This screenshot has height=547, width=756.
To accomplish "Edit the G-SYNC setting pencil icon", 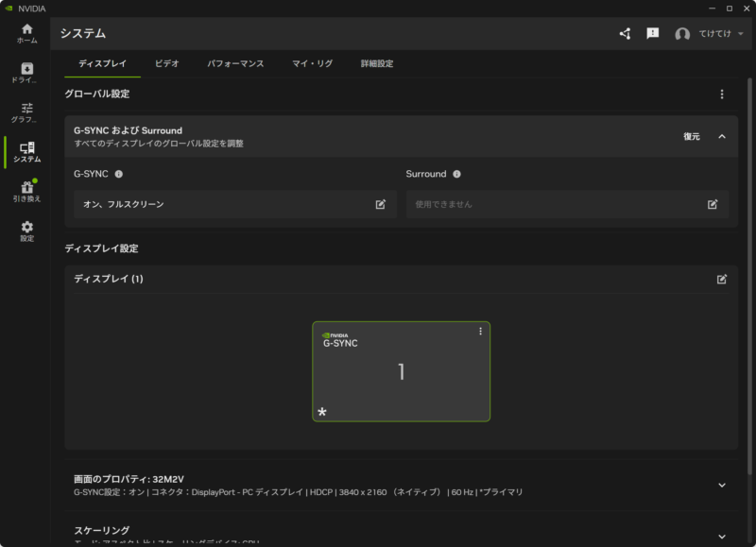I will [x=380, y=204].
